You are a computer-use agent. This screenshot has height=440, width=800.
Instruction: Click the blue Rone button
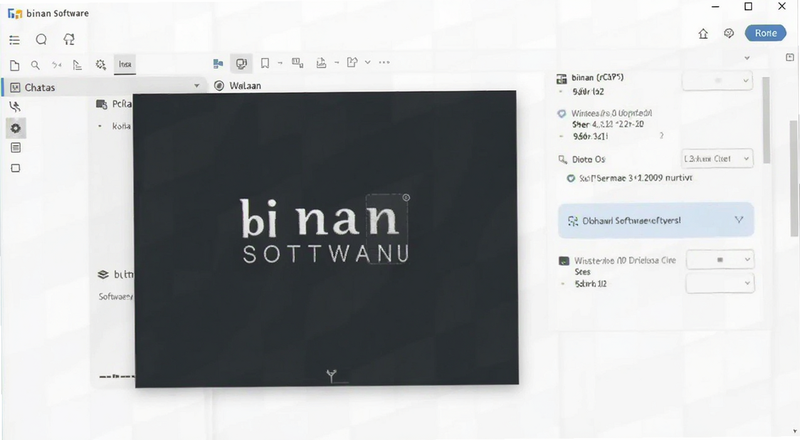[x=765, y=33]
